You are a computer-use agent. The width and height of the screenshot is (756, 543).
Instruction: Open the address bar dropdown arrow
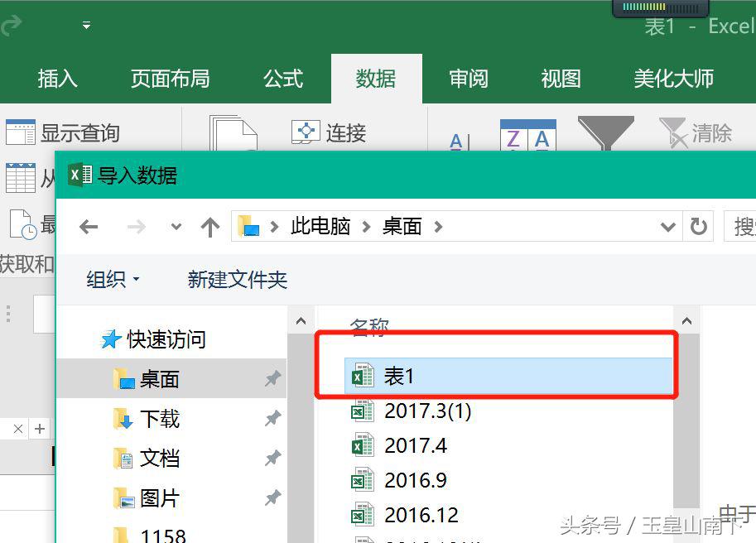click(667, 225)
